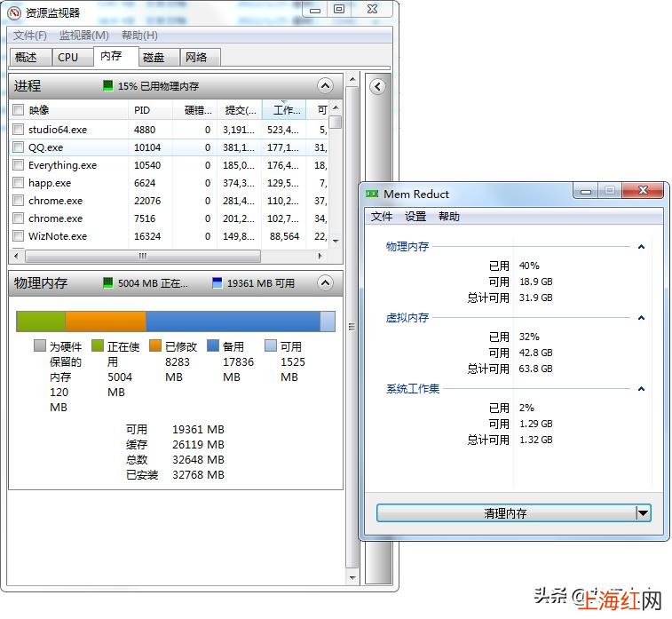Switch to the 网络 tab
The height and width of the screenshot is (619, 672).
[x=200, y=57]
